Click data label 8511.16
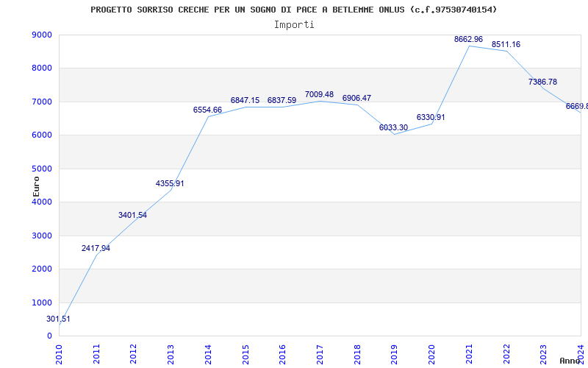This screenshot has width=588, height=368. 506,45
